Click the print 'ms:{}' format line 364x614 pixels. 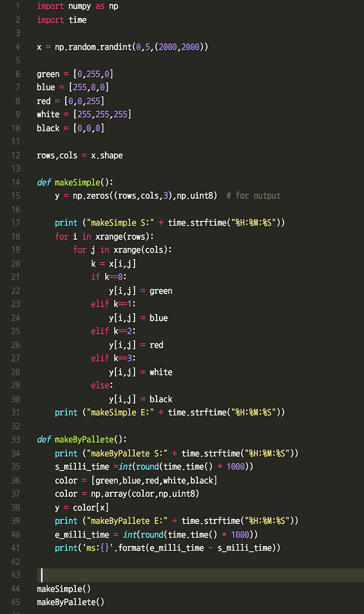tap(167, 548)
